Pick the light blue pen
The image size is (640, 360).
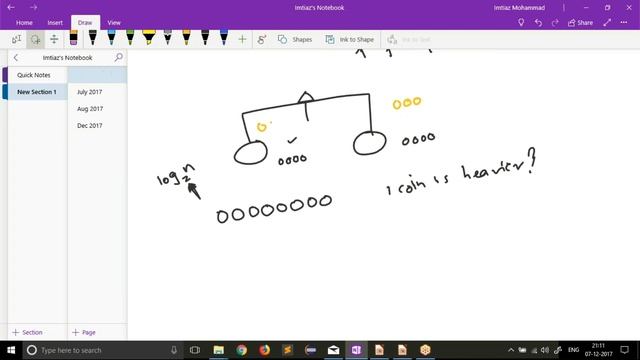click(111, 38)
